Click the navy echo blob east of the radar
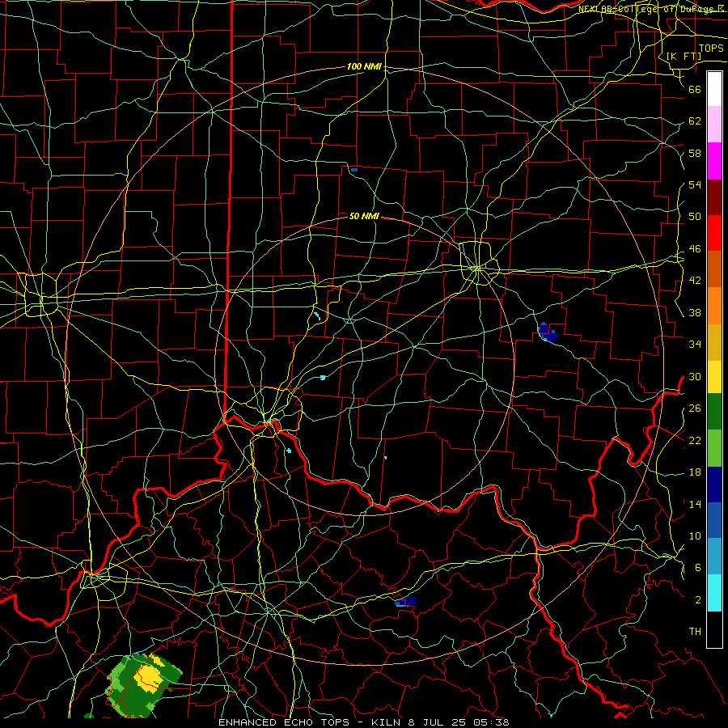Viewport: 728px width, 728px height. [x=548, y=332]
